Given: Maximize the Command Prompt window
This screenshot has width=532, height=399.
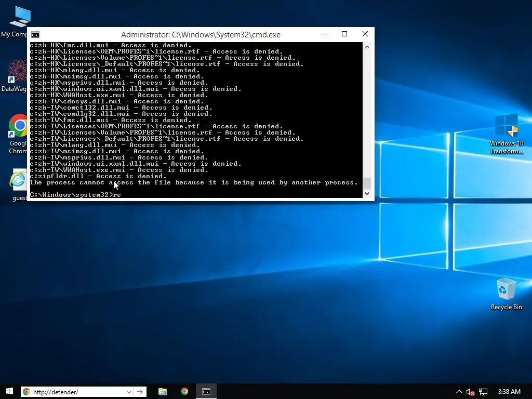Looking at the screenshot, I should tap(344, 34).
